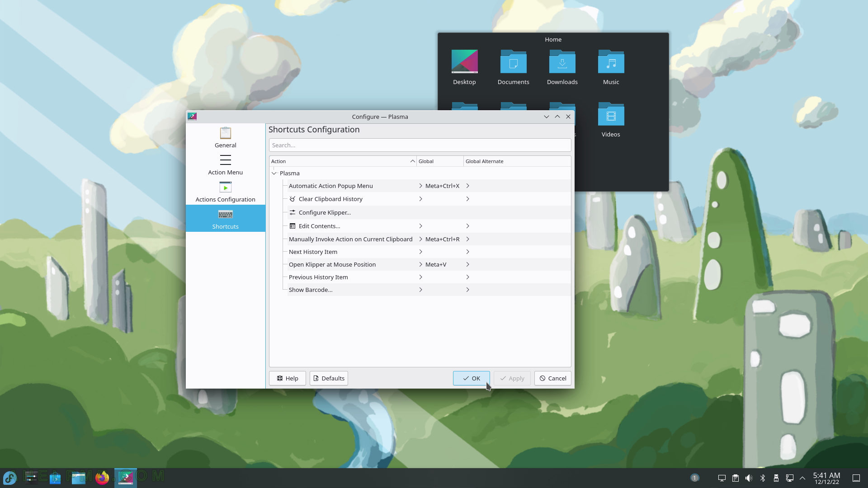Switch to the Action Menu page
This screenshot has height=488, width=868.
click(x=225, y=164)
